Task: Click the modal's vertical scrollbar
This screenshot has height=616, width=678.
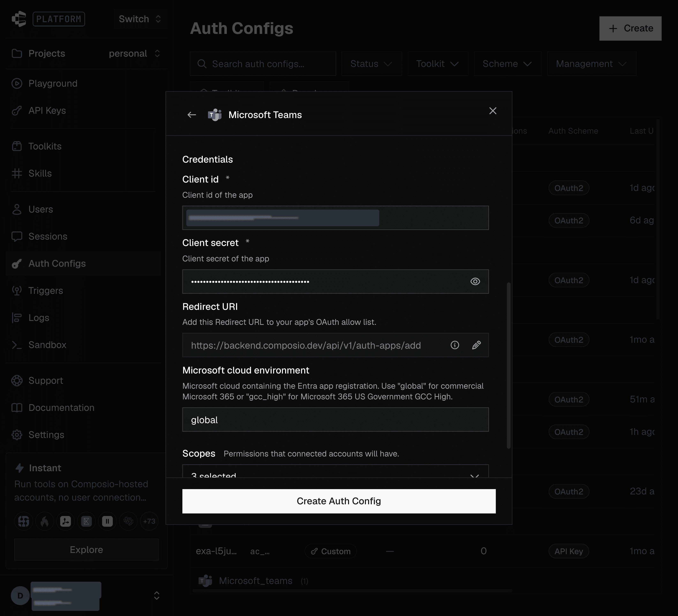Action: point(508,366)
